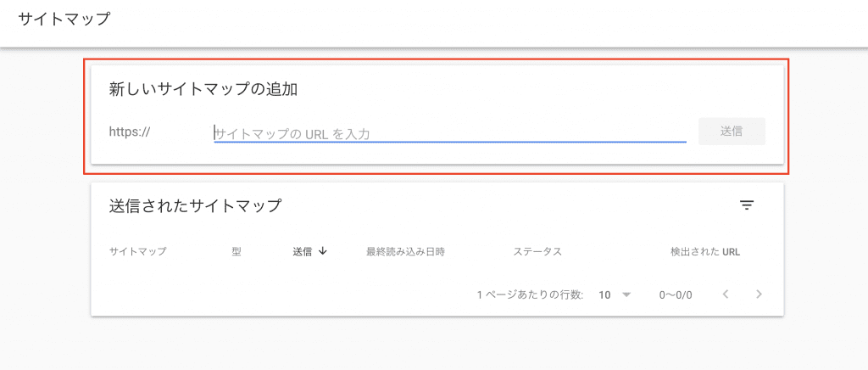868x370 pixels.
Task: Click the サイトマップ page title
Action: tap(64, 19)
